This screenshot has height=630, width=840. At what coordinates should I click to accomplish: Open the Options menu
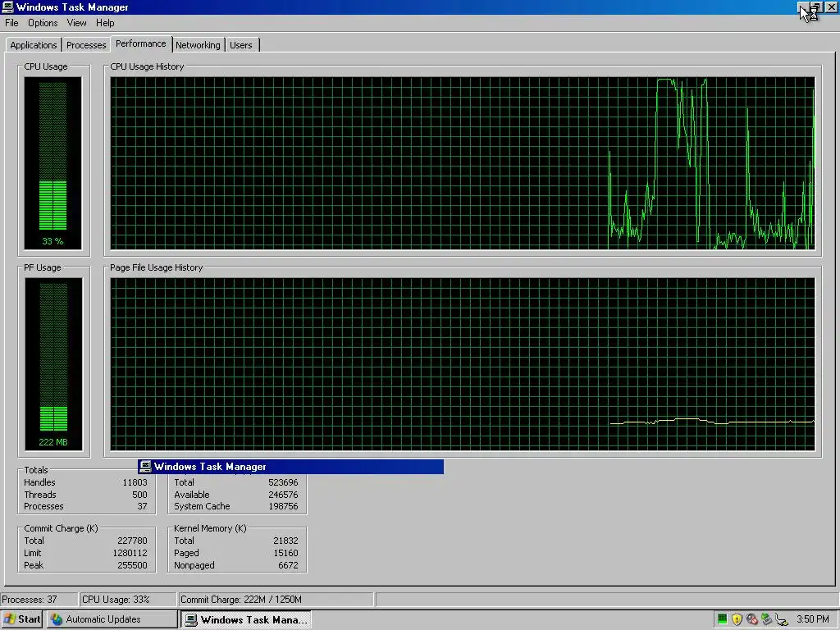tap(43, 23)
